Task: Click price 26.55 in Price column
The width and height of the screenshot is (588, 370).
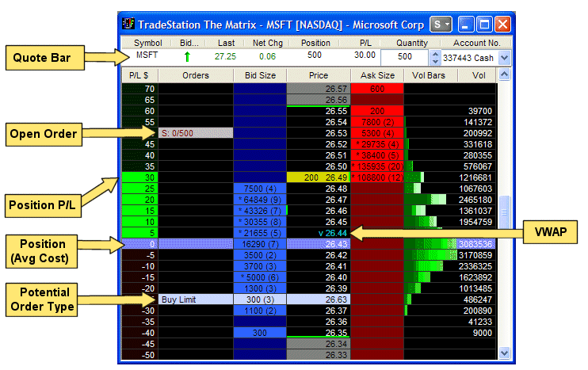Action: coord(319,112)
